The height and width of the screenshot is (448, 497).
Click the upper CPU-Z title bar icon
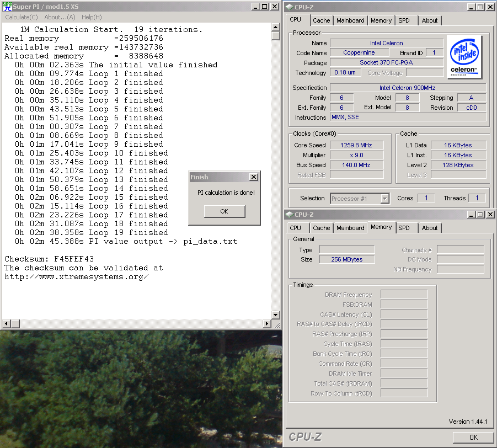pyautogui.click(x=290, y=7)
